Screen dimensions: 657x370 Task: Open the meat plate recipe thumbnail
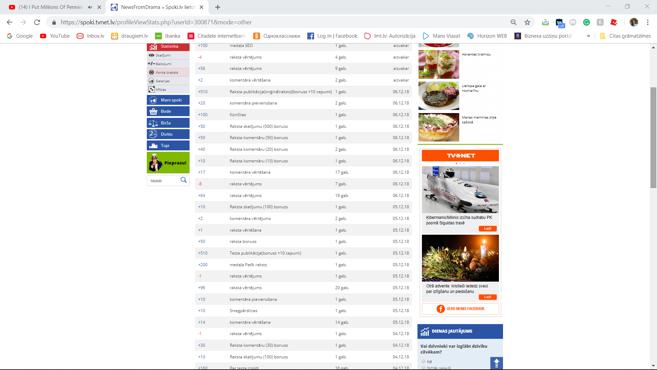click(x=439, y=96)
